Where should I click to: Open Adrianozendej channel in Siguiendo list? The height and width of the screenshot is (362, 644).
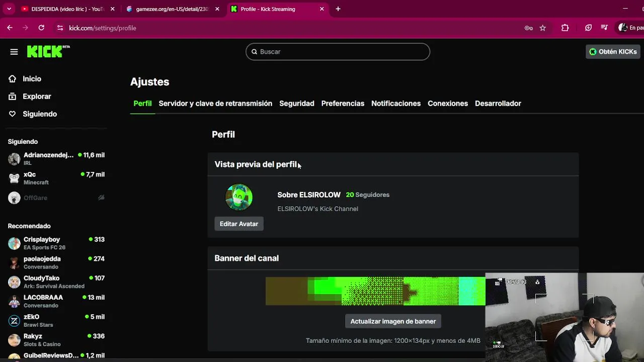[x=56, y=159]
